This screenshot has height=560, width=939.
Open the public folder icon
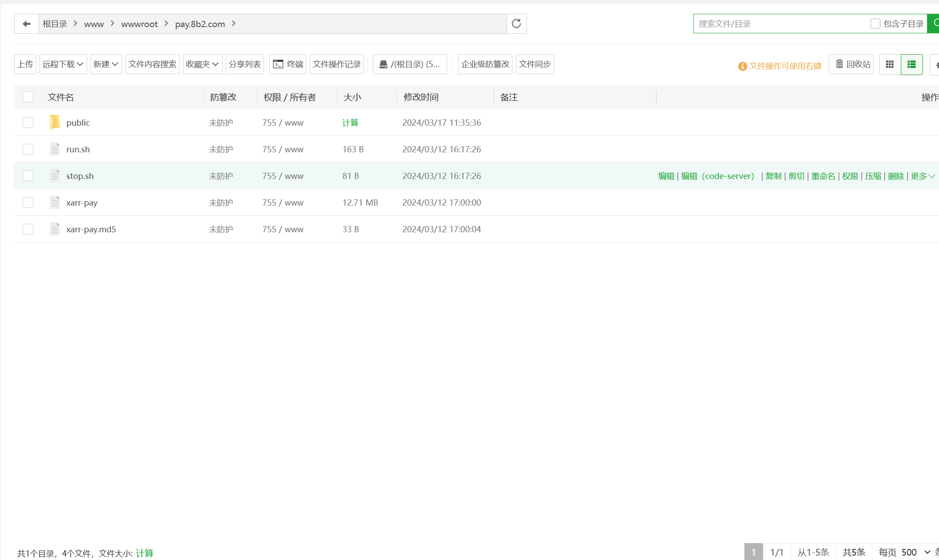[x=55, y=122]
